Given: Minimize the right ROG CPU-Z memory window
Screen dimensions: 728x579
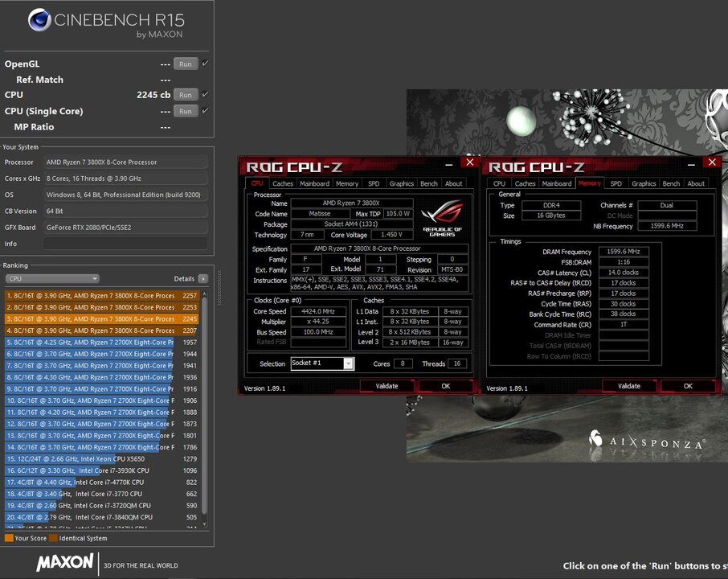Looking at the screenshot, I should (x=691, y=163).
